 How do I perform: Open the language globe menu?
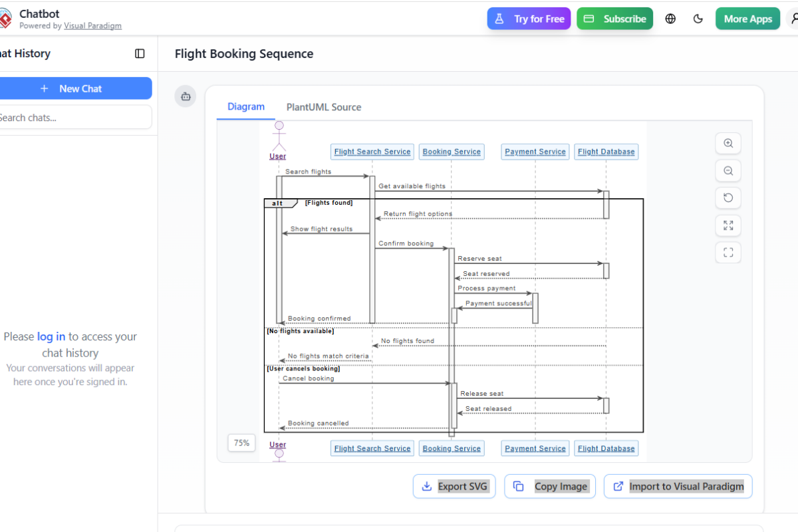click(670, 19)
